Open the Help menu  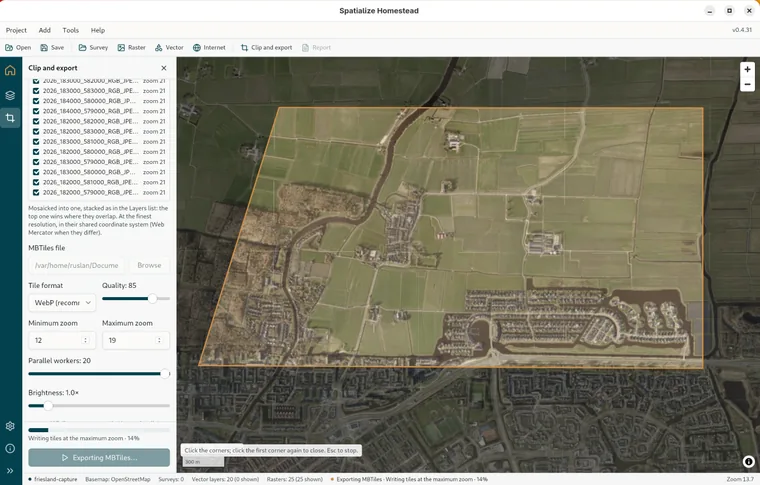coord(97,30)
